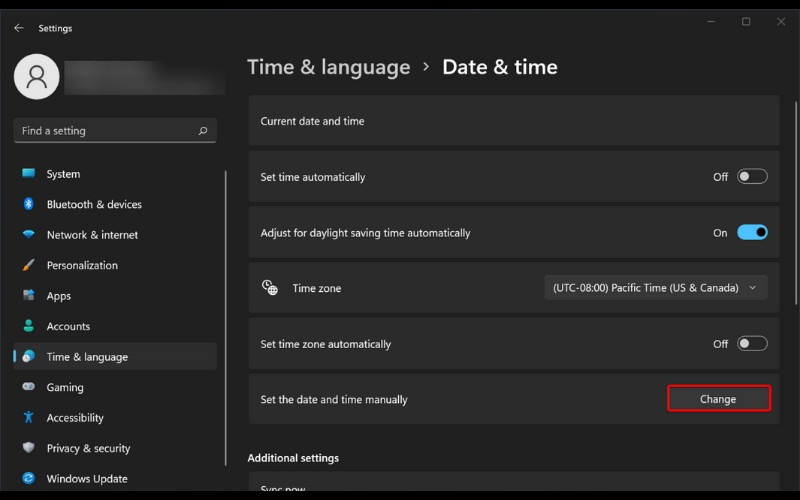Viewport: 800px width, 500px height.
Task: Open the Time zone dropdown
Action: click(656, 288)
